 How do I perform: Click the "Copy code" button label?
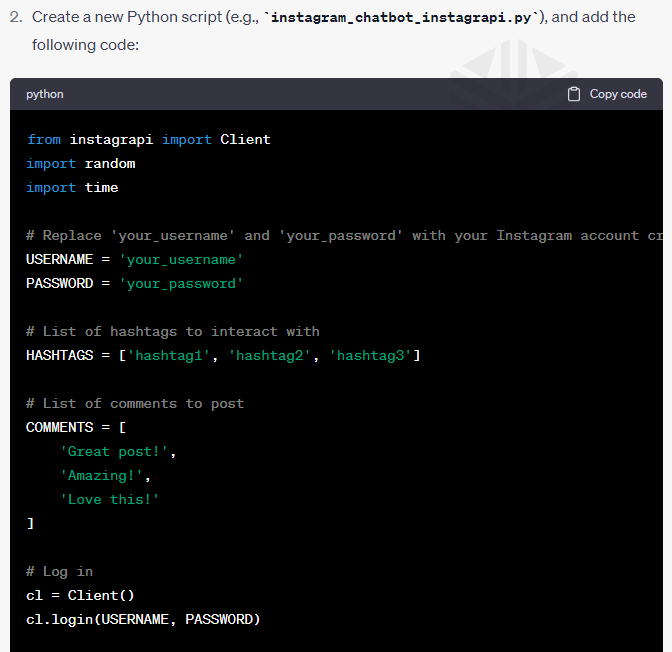[618, 94]
